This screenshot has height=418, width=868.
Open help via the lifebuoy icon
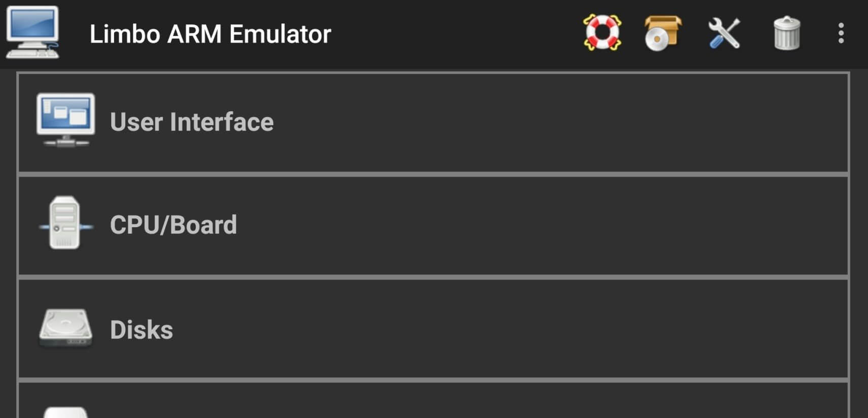click(602, 33)
